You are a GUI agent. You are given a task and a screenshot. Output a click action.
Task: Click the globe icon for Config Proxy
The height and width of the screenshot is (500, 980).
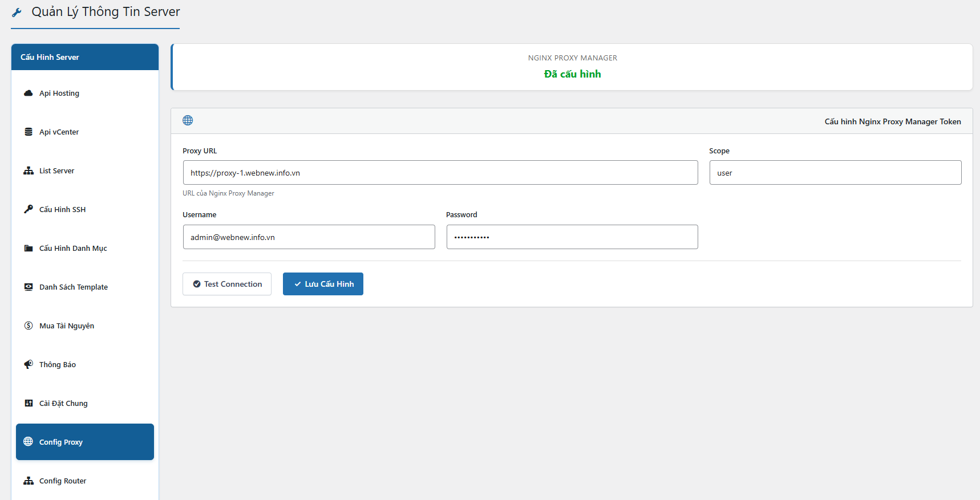click(x=28, y=441)
